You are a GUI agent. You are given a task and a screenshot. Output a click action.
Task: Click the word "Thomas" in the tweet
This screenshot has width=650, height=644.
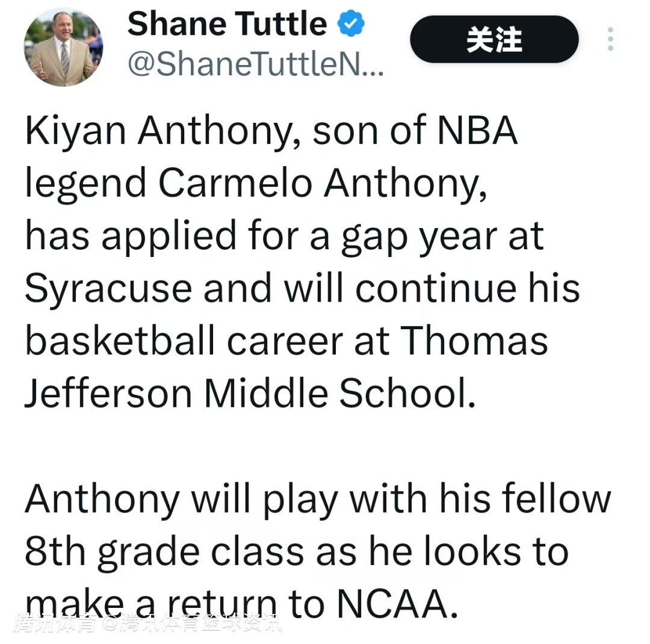coord(475,341)
